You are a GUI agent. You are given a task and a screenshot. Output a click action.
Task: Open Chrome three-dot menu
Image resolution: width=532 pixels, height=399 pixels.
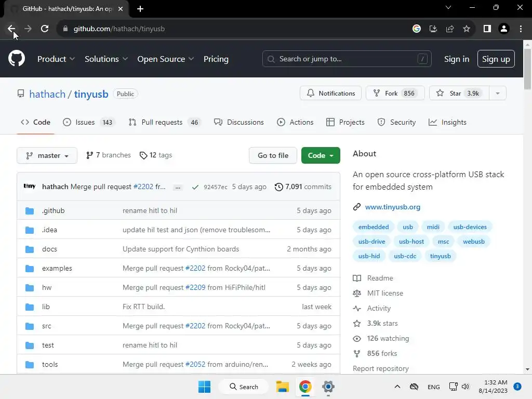pos(521,29)
